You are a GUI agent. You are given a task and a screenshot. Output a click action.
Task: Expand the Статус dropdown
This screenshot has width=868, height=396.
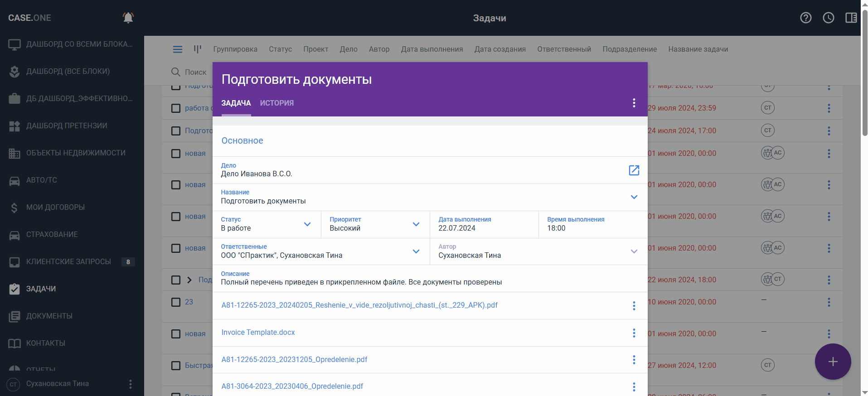click(x=307, y=224)
